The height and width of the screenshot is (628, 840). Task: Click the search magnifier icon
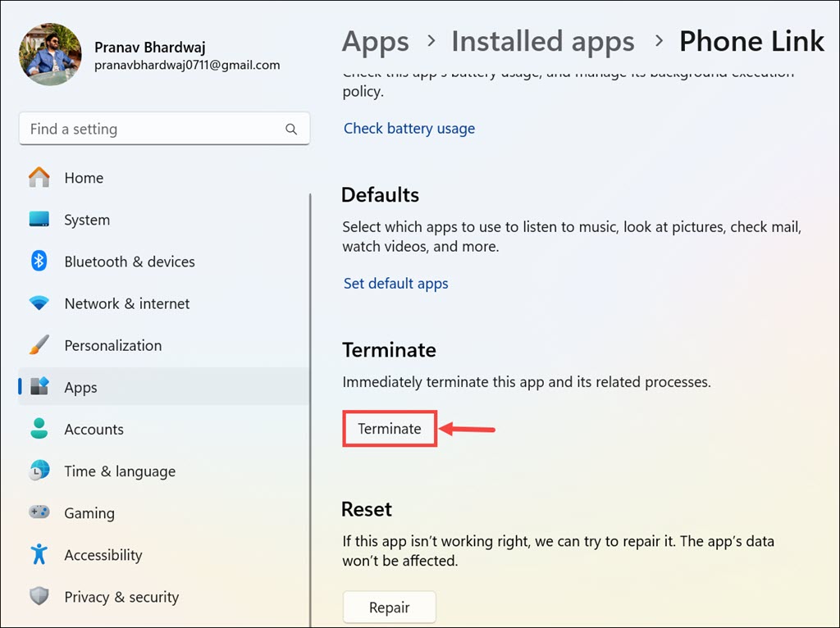[291, 130]
